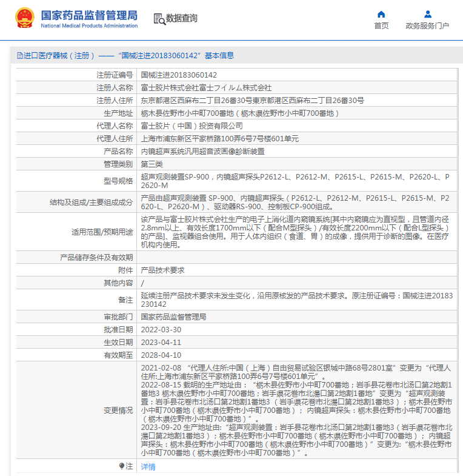Image resolution: width=463 pixels, height=476 pixels.
Task: Open the 数据查询 search icon
Action: tap(159, 19)
